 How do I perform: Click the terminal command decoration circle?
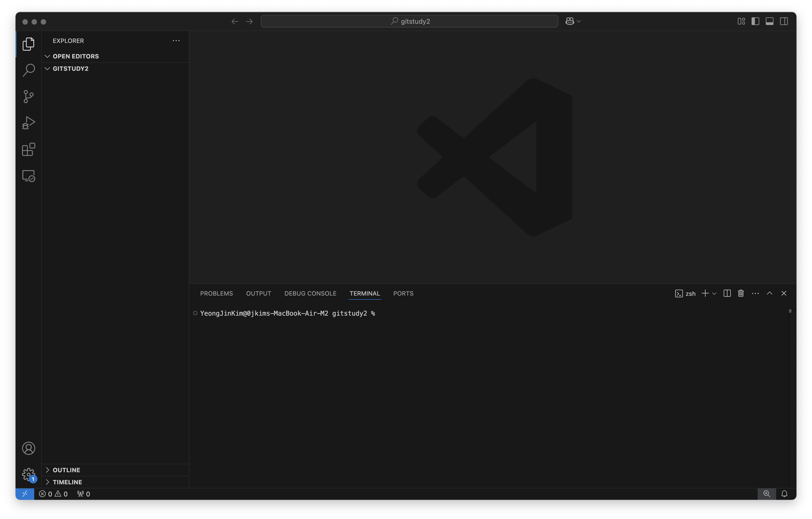195,313
